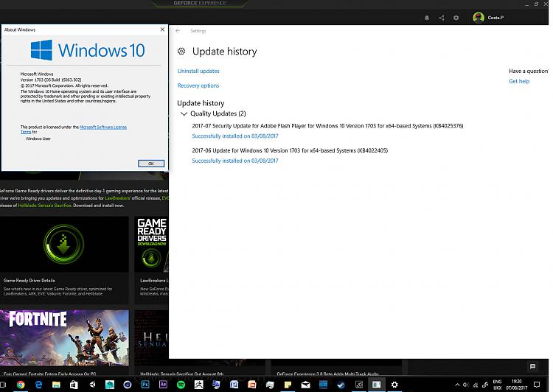Open the Game Ready Drivers Download Now card
This screenshot has width=553, height=392.
[152, 244]
